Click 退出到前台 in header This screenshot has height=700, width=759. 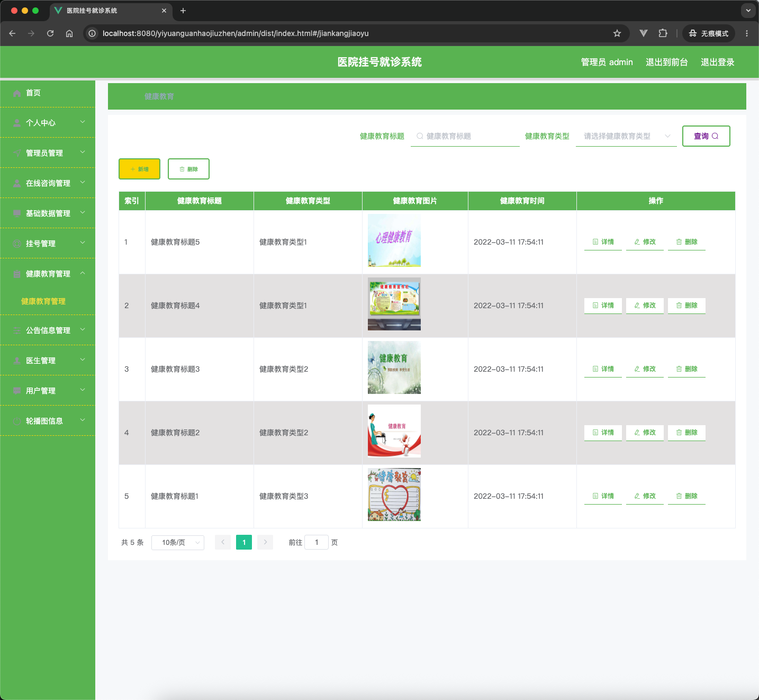[666, 62]
